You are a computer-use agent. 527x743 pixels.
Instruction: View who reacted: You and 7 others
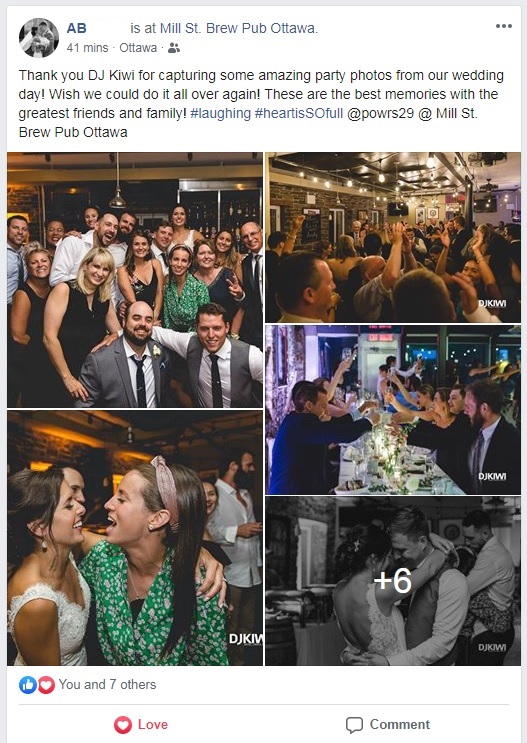coord(107,685)
